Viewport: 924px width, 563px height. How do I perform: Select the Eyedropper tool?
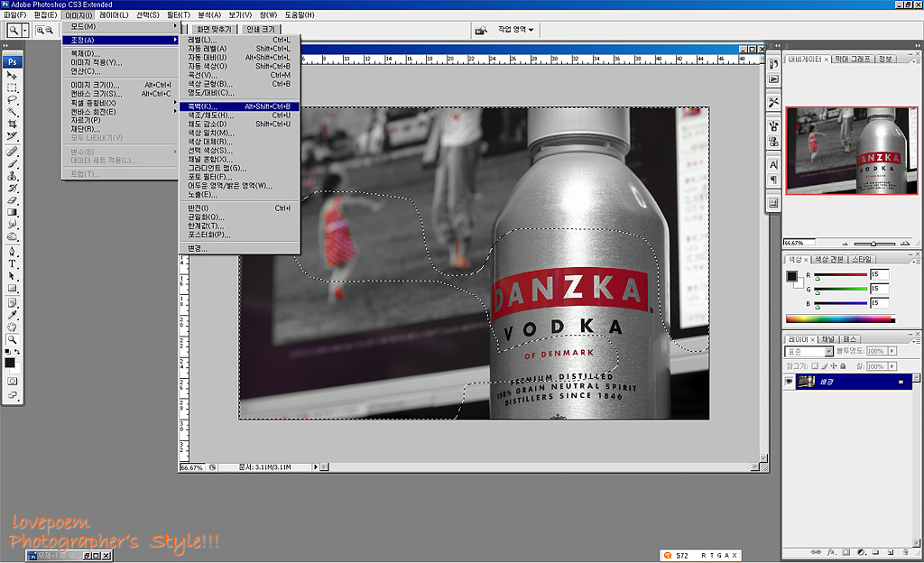pyautogui.click(x=12, y=315)
